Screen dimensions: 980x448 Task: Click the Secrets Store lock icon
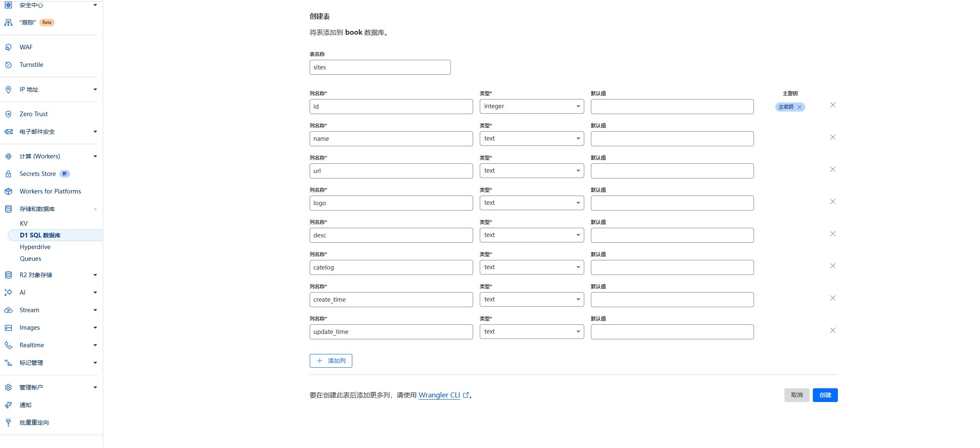click(x=8, y=174)
